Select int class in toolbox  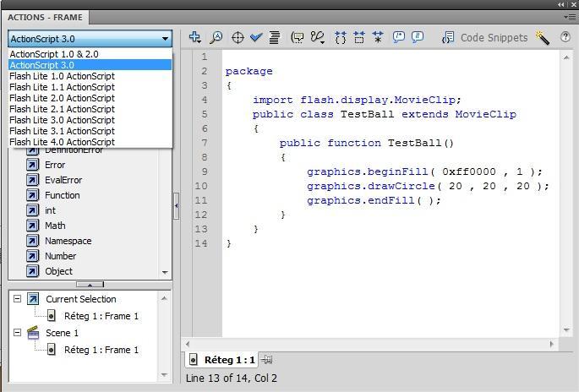pyautogui.click(x=50, y=210)
